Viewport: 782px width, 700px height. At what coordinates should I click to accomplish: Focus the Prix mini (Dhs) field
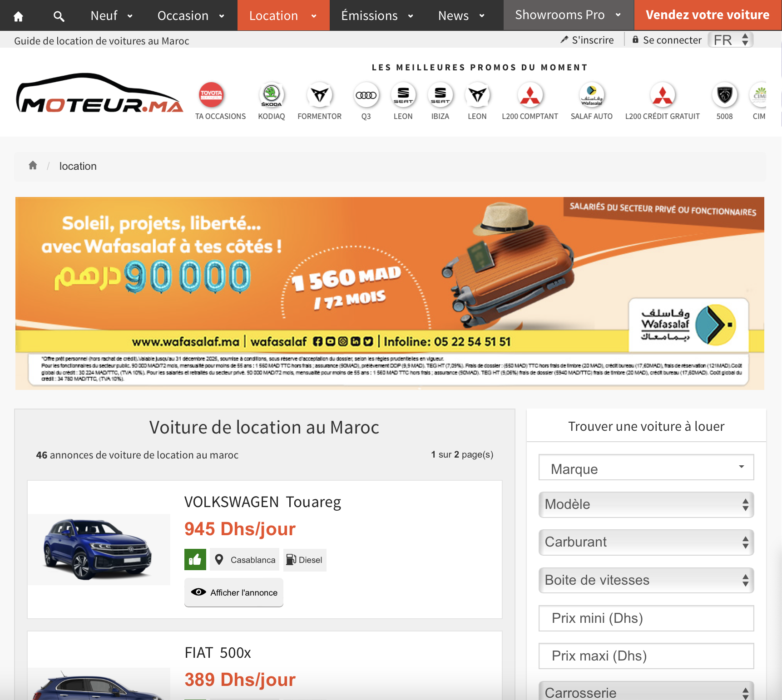tap(646, 618)
